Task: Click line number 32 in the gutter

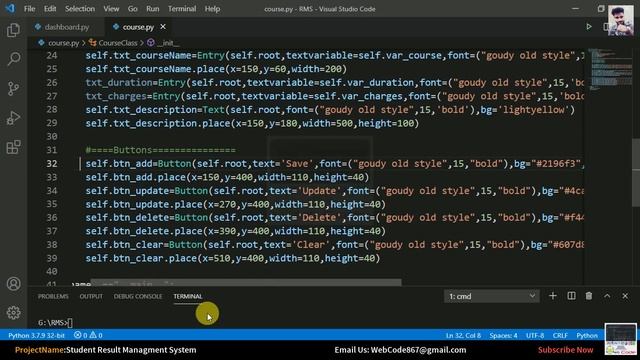Action: tap(52, 163)
